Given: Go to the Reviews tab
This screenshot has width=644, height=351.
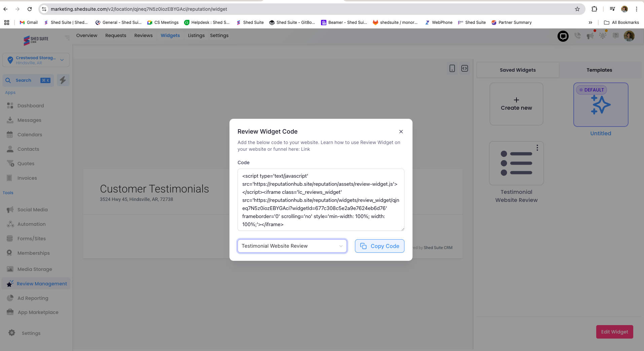Looking at the screenshot, I should tap(143, 35).
